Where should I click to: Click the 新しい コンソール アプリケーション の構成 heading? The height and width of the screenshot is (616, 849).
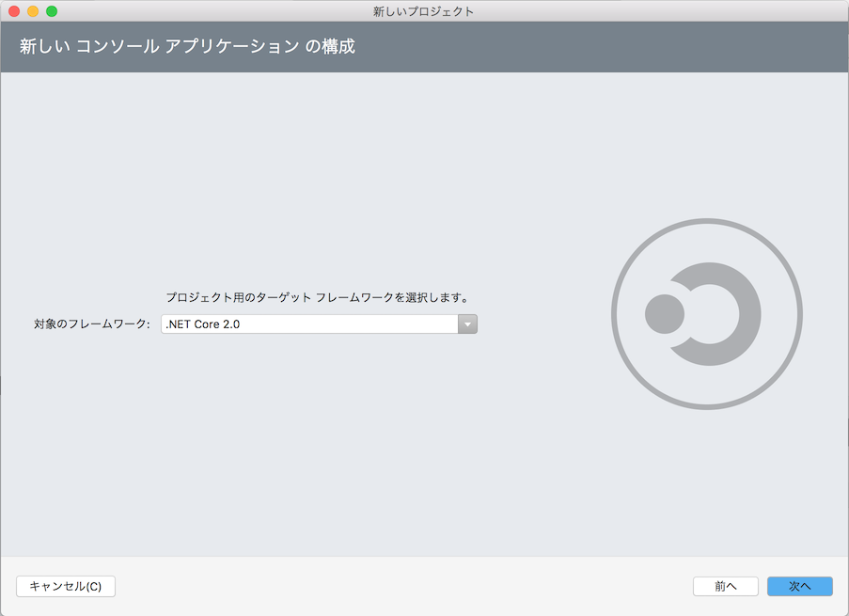coord(187,47)
